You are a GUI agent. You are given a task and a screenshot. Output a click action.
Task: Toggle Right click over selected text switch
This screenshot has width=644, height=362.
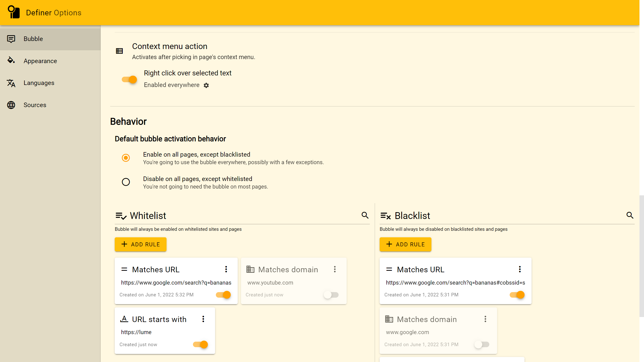(129, 80)
